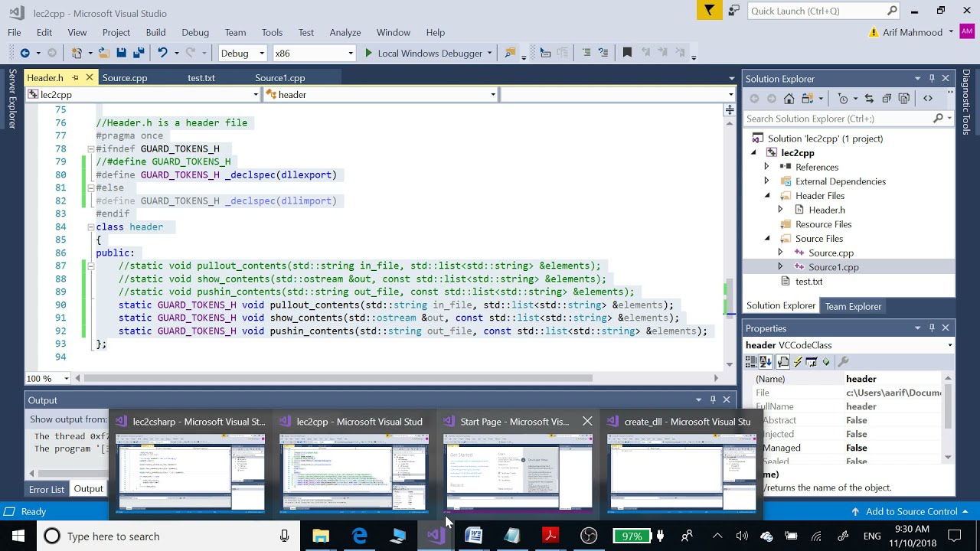Screen dimensions: 980x551
Task: Open the Debug menu
Action: click(195, 32)
